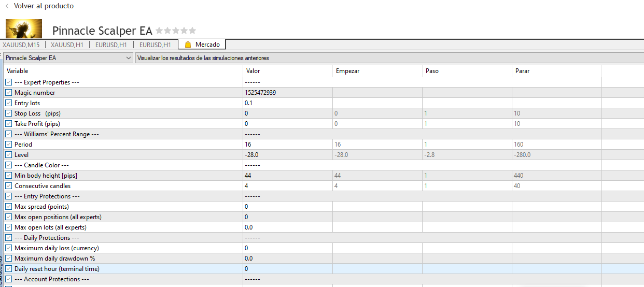644x287 pixels.
Task: Open the Pinnacle Scalper EA dropdown
Action: coord(68,58)
